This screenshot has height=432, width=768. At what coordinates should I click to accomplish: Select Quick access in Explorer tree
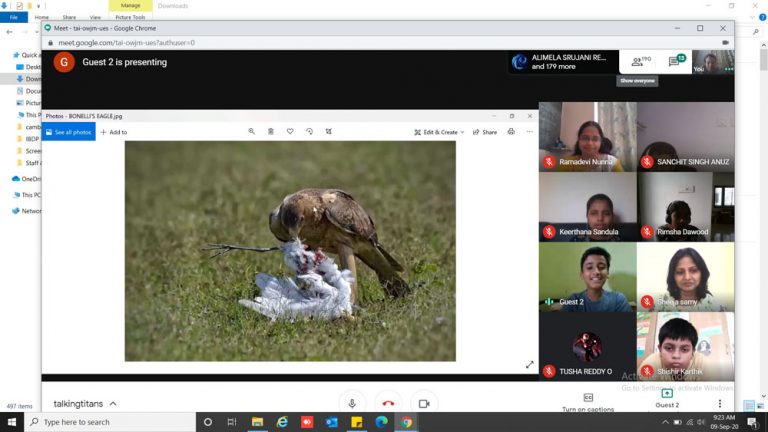(x=25, y=55)
